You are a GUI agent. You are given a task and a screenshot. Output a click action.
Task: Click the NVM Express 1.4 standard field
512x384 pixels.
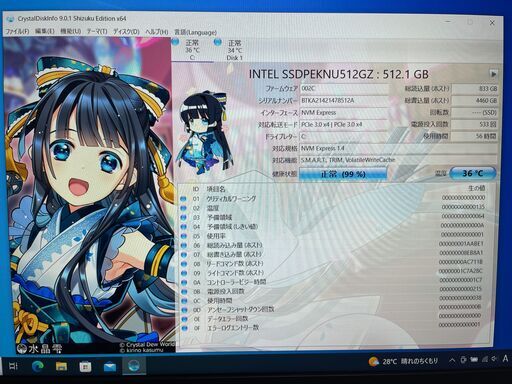(399, 148)
